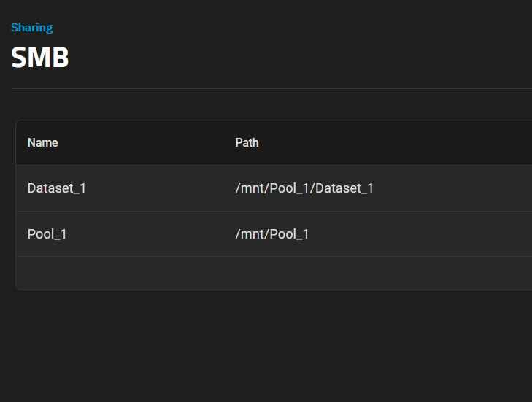This screenshot has width=532, height=402.
Task: Click the blank area between the divider and the table
Action: 271,104
